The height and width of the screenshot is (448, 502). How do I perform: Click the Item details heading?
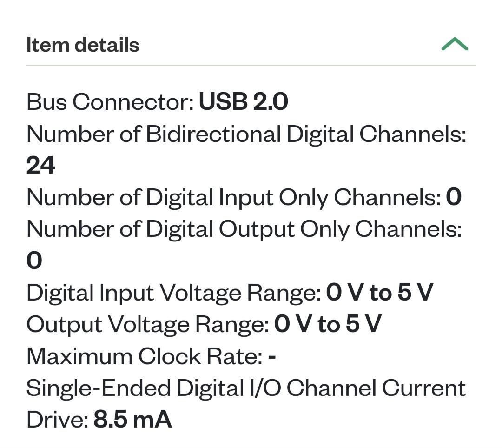pyautogui.click(x=83, y=45)
